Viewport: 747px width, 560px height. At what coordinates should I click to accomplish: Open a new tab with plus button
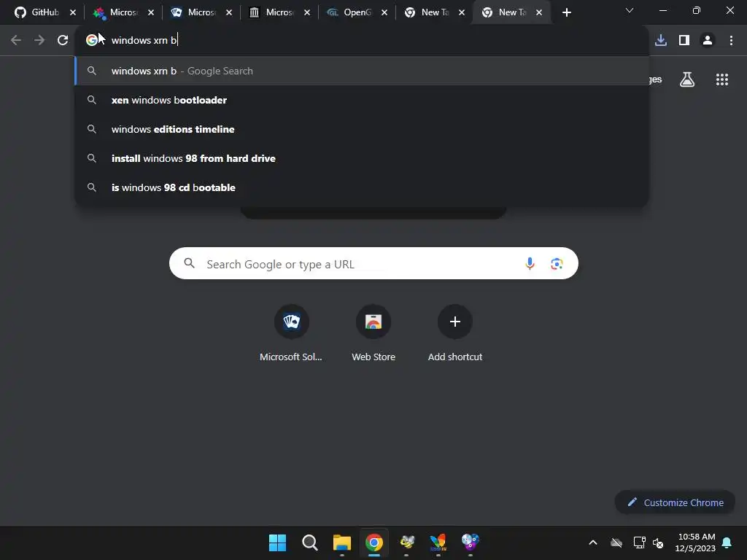point(566,12)
